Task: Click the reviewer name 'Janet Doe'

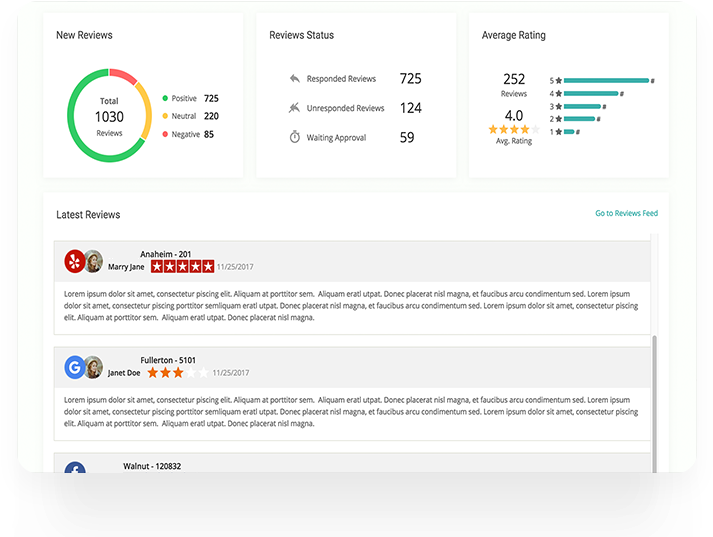Action: click(x=124, y=373)
